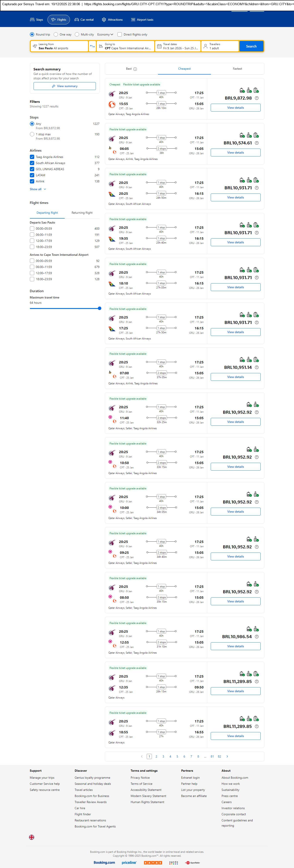This screenshot has width=294, height=868.
Task: Click the Airport taxis icon
Action: pos(133,20)
